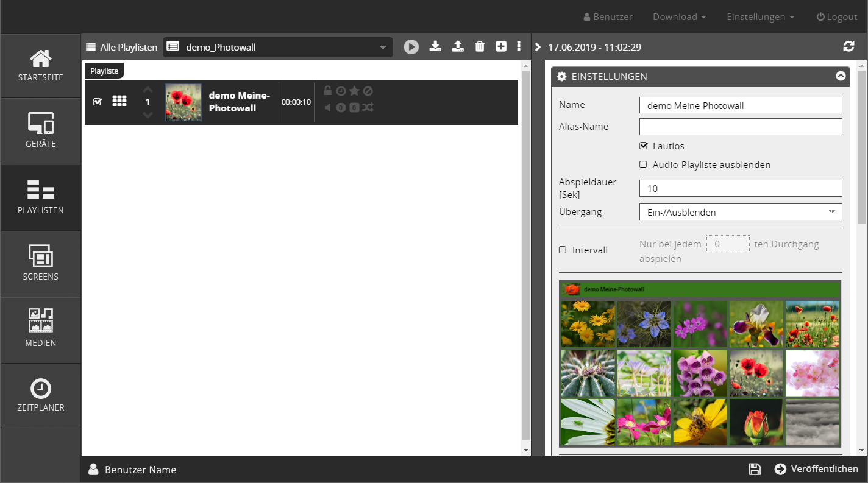Click the Veröffentlichen button
Image resolution: width=868 pixels, height=483 pixels.
[816, 469]
